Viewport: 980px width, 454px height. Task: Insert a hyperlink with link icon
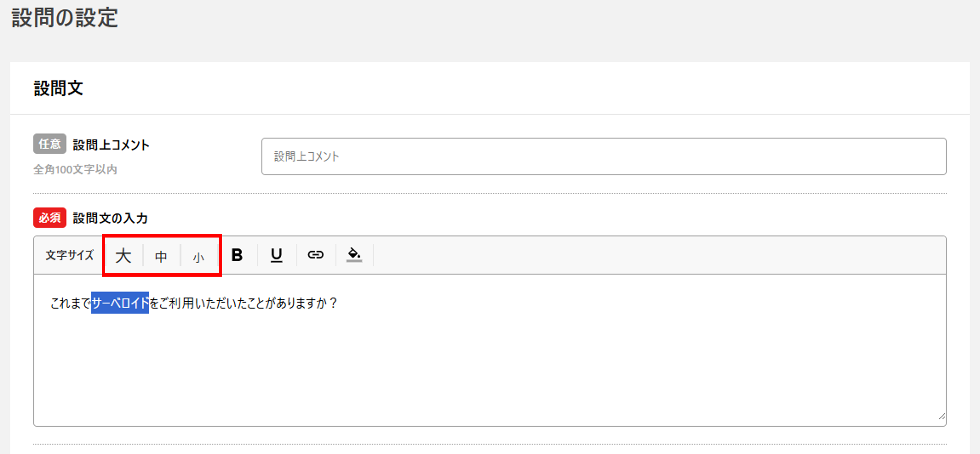click(315, 254)
